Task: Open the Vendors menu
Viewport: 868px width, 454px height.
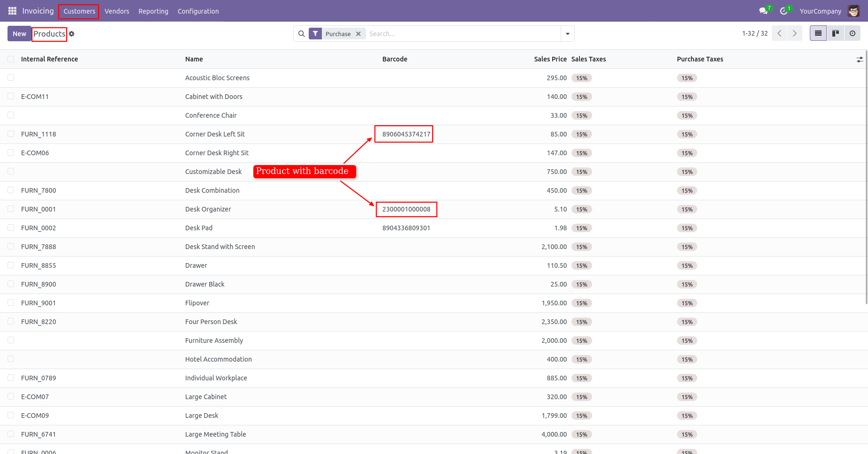Action: 117,11
